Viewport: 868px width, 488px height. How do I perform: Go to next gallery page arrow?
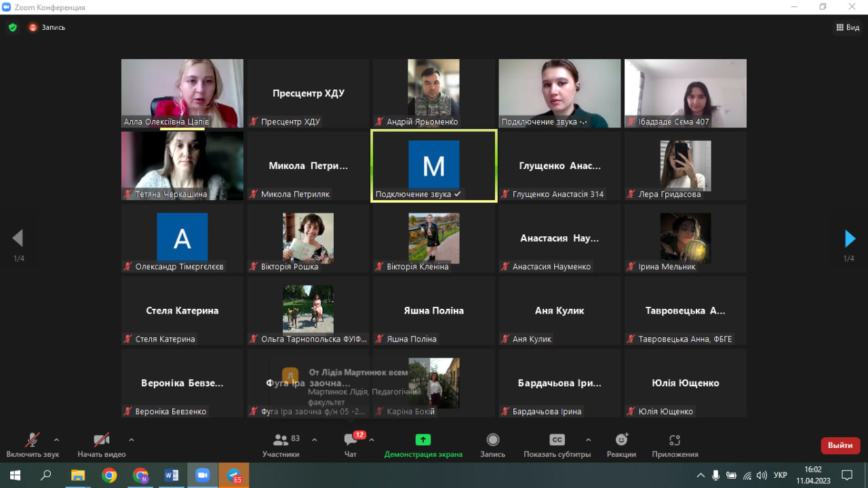coord(850,238)
